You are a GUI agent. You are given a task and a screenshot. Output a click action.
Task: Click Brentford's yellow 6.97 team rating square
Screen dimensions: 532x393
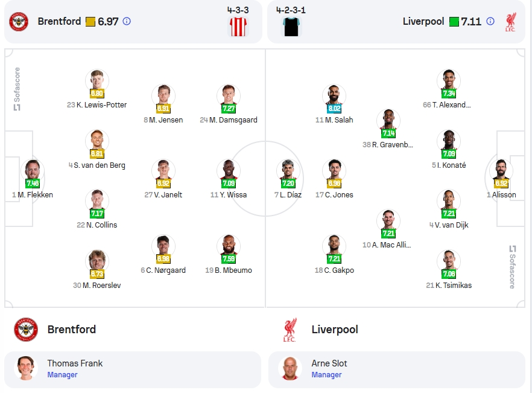[x=90, y=22]
